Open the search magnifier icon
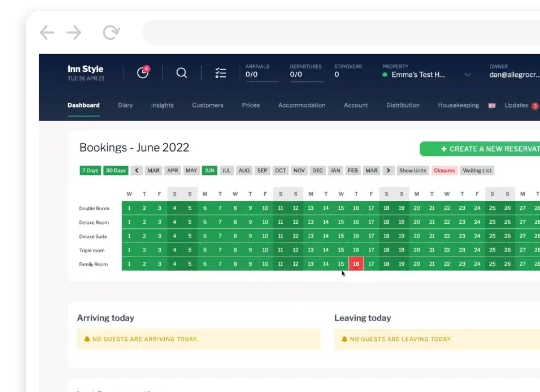This screenshot has width=540, height=392. [181, 73]
